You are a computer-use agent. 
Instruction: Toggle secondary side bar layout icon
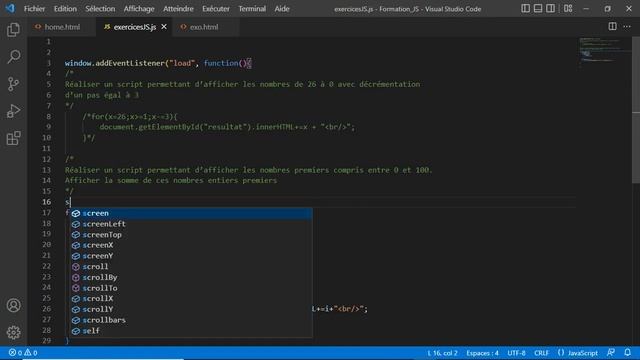[550, 9]
